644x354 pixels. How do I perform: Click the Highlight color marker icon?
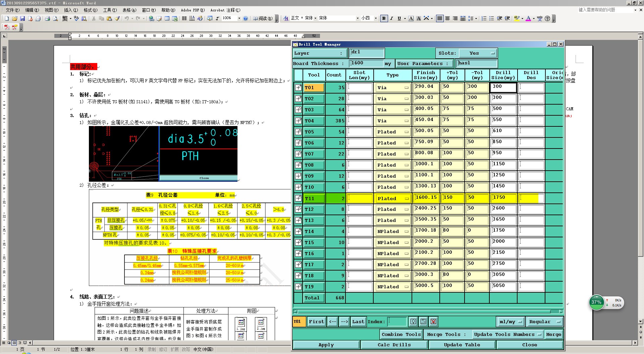(517, 18)
